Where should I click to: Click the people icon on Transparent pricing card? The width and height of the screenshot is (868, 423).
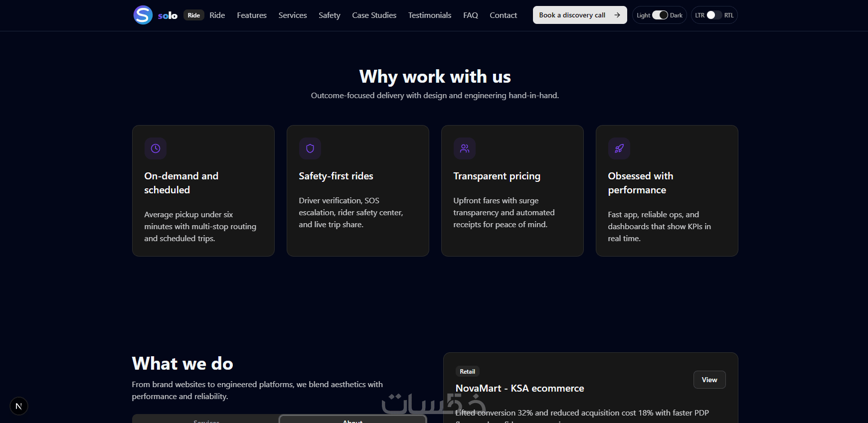click(465, 148)
